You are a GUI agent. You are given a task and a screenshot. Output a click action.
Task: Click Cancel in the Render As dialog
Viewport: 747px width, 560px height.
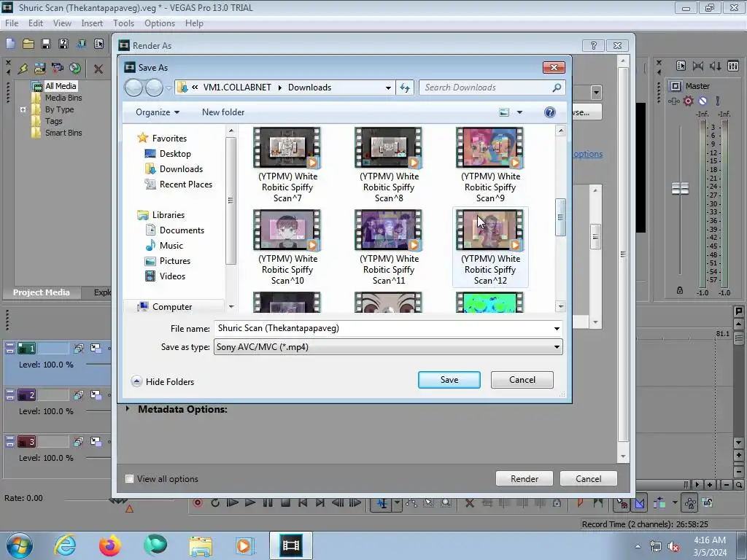coord(589,478)
